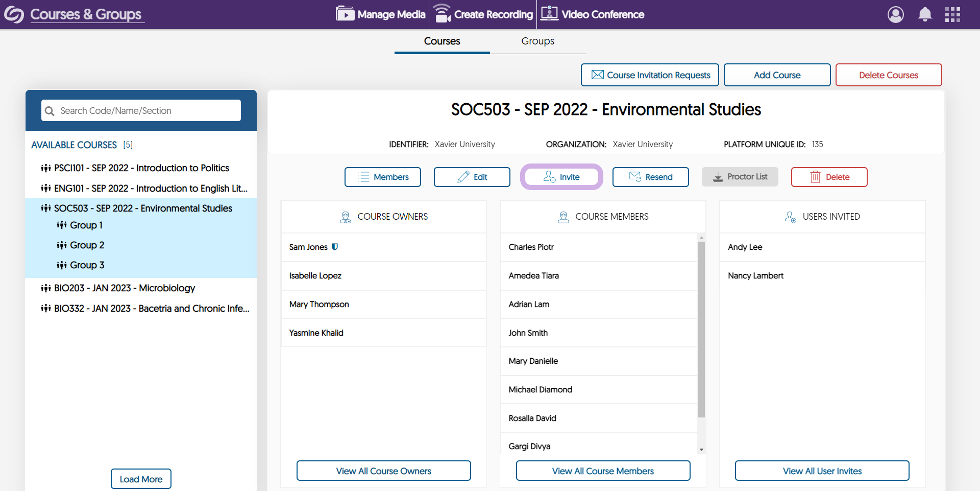980x491 pixels.
Task: Open Video Conference
Action: coord(593,14)
